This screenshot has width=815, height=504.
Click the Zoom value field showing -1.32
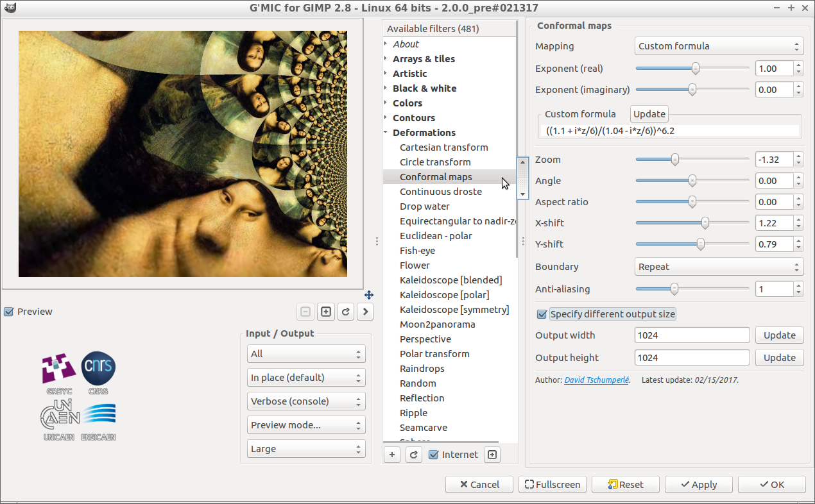click(775, 160)
